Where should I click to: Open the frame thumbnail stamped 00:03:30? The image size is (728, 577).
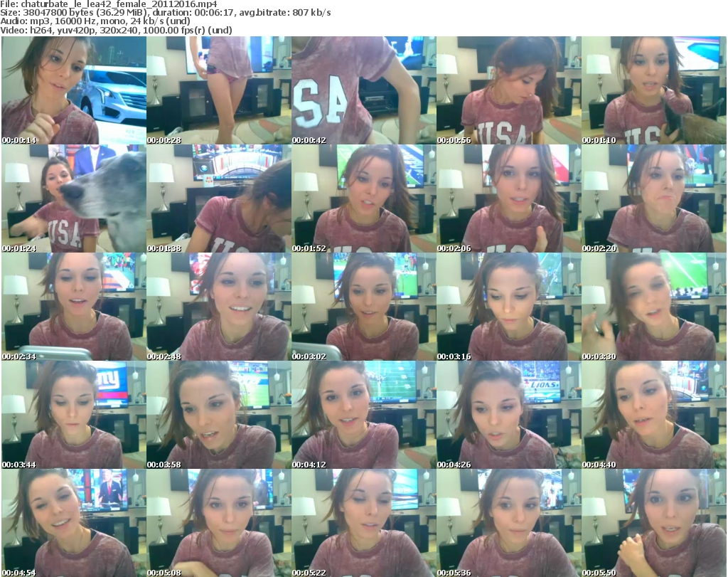654,307
